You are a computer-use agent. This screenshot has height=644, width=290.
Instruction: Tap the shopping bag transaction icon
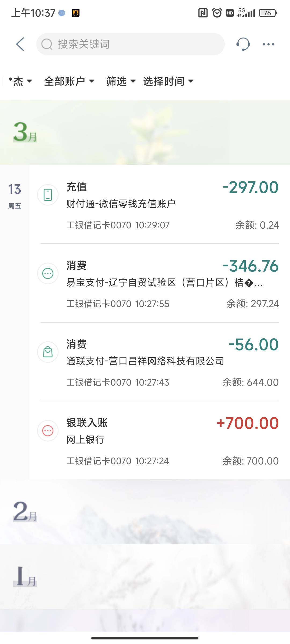tap(48, 352)
